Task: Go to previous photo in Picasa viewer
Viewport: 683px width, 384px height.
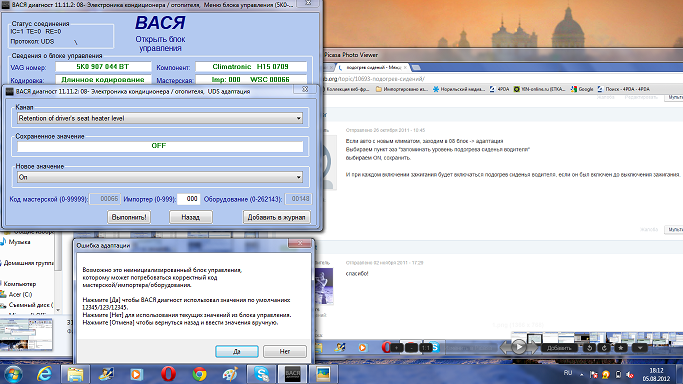Action: 505,347
